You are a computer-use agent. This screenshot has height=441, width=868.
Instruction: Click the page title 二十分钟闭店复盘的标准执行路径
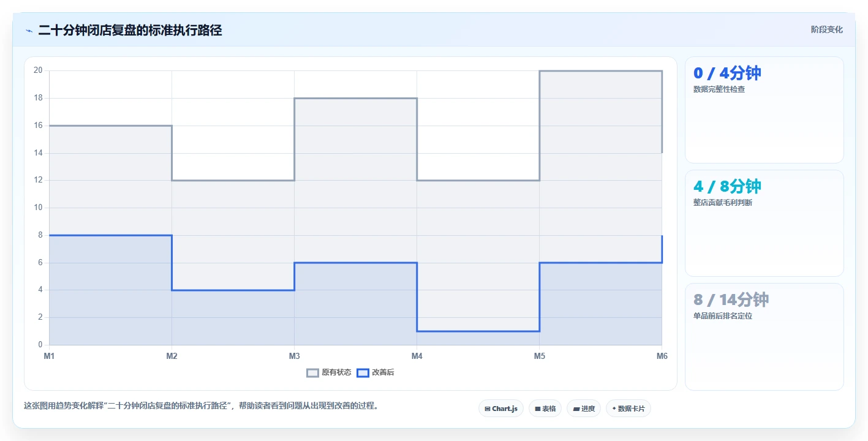point(130,30)
